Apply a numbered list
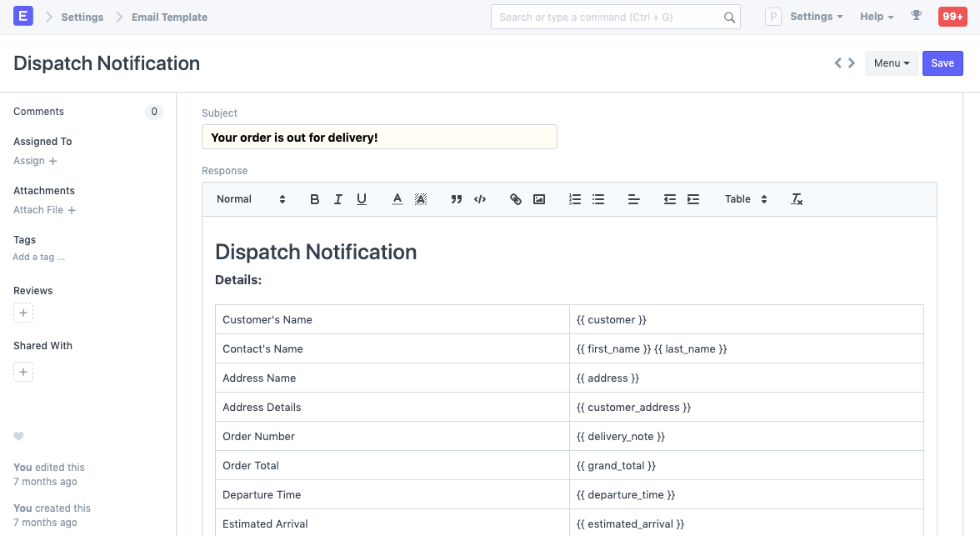 point(574,199)
